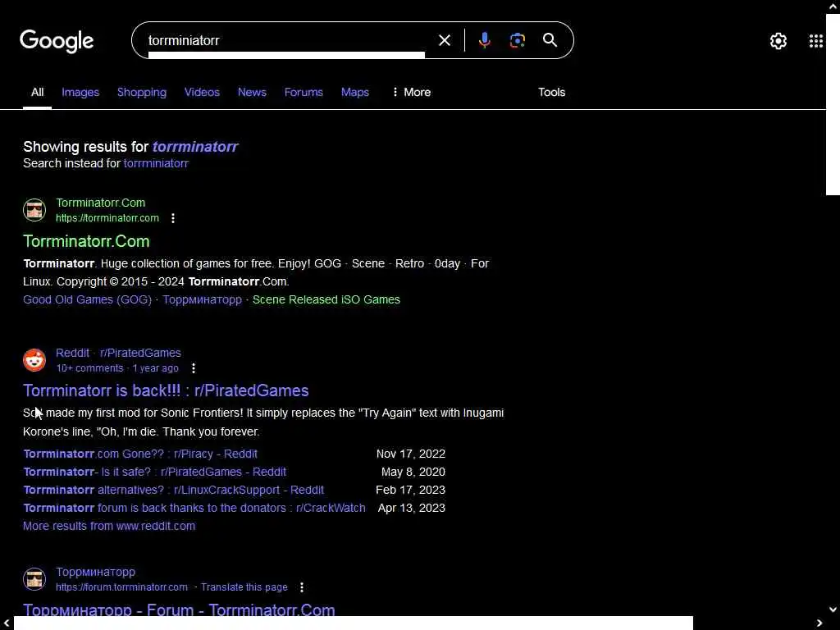Click the r/PiratedGames source label
Image resolution: width=840 pixels, height=630 pixels.
[x=140, y=353]
